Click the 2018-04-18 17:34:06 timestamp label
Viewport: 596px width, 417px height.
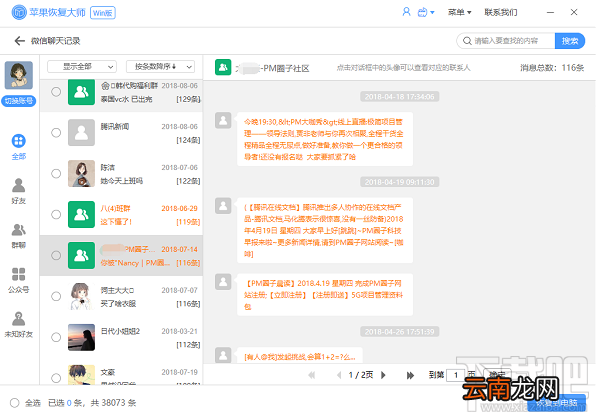pos(399,97)
